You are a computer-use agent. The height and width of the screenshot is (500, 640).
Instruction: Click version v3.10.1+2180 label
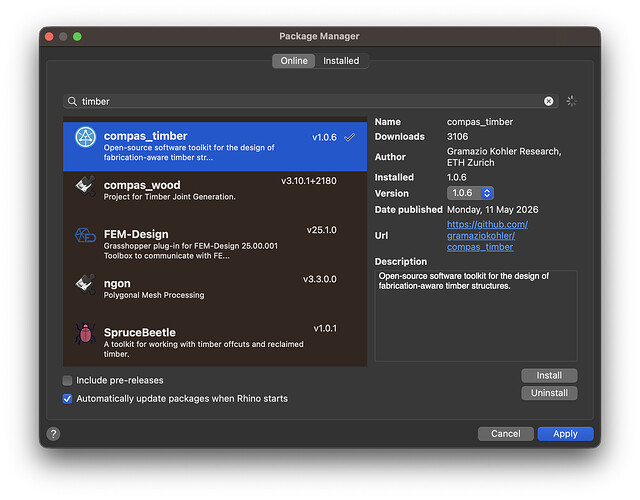309,181
